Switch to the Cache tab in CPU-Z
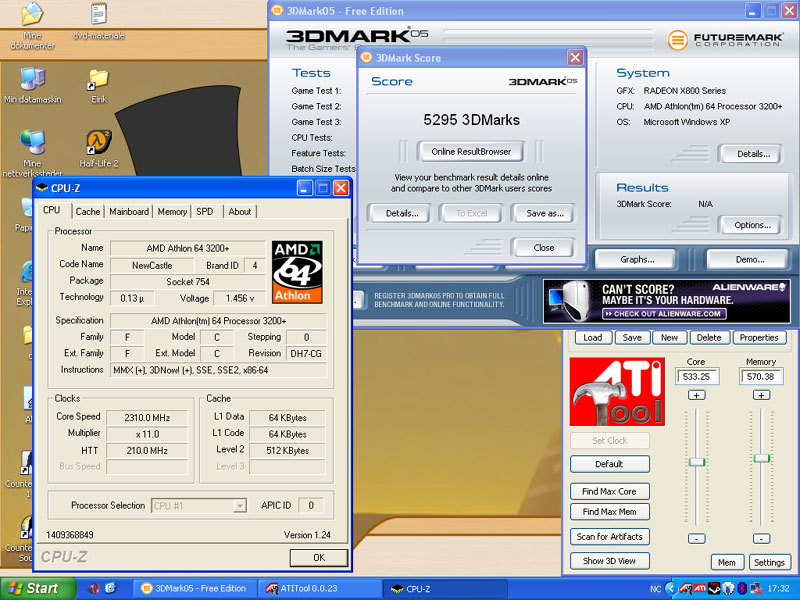Screen dimensions: 800x600 tap(88, 212)
